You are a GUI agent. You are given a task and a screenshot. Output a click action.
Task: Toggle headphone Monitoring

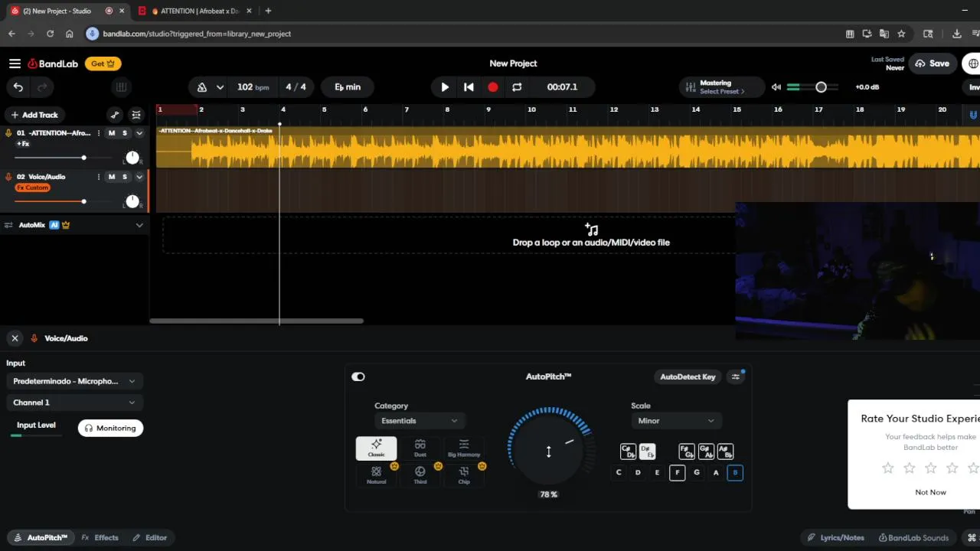110,429
